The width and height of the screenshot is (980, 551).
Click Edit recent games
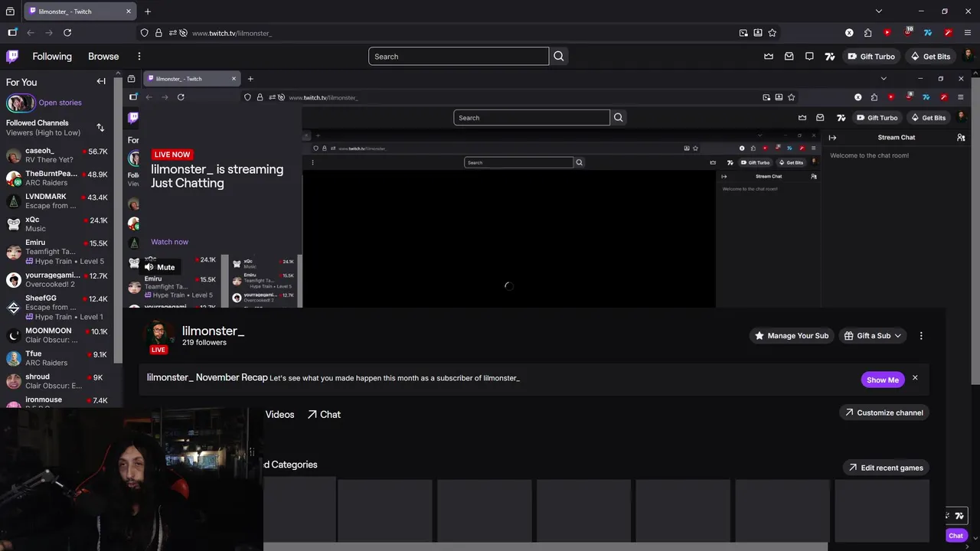click(886, 468)
